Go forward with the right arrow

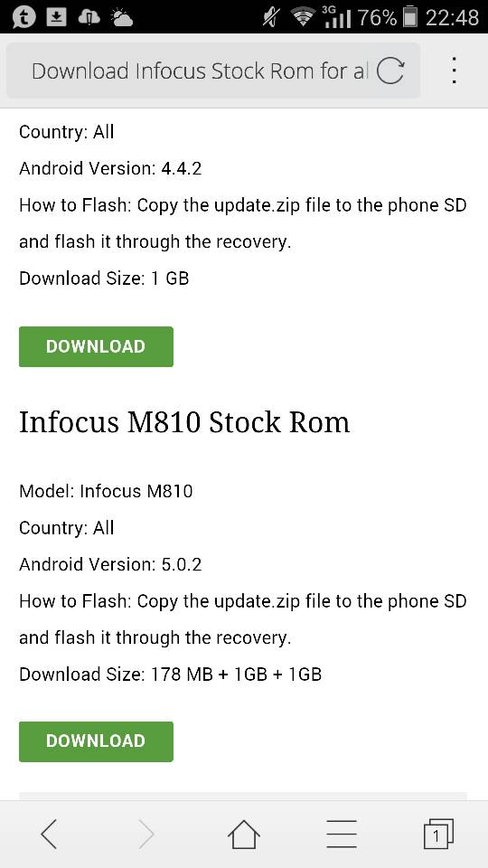pyautogui.click(x=146, y=835)
